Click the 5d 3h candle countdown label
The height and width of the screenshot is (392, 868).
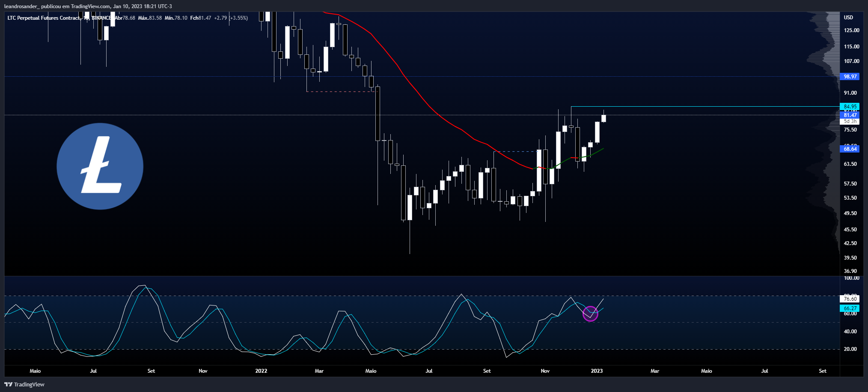click(x=850, y=121)
